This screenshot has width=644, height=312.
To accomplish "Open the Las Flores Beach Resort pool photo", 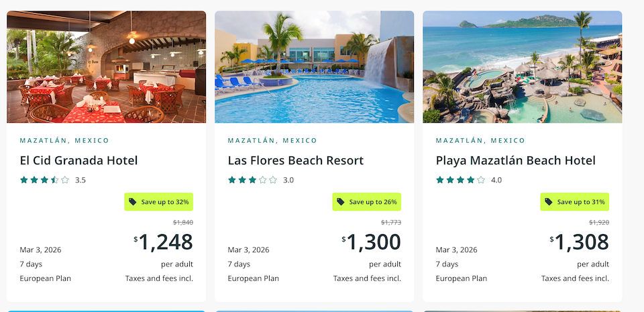I will tap(314, 67).
